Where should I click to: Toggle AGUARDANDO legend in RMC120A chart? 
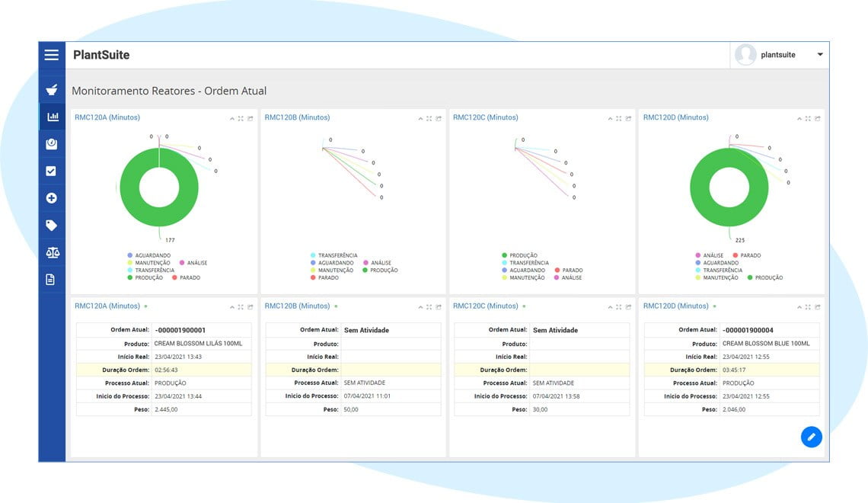149,255
